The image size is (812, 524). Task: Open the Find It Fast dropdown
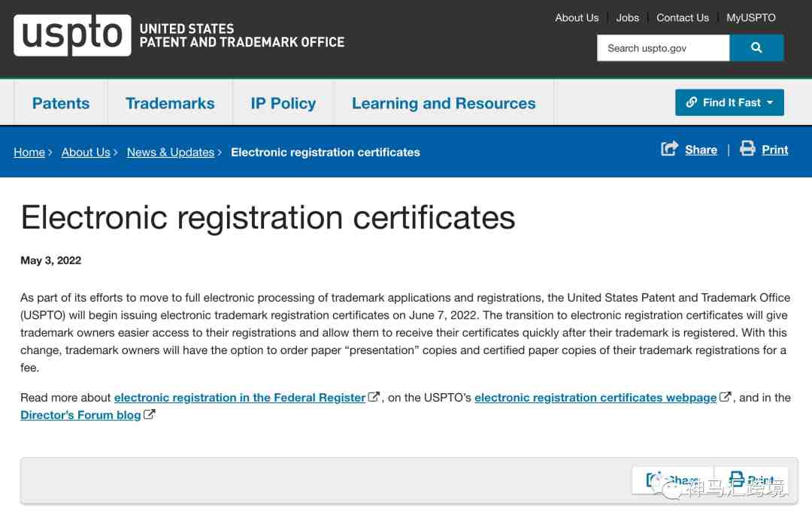pyautogui.click(x=729, y=102)
